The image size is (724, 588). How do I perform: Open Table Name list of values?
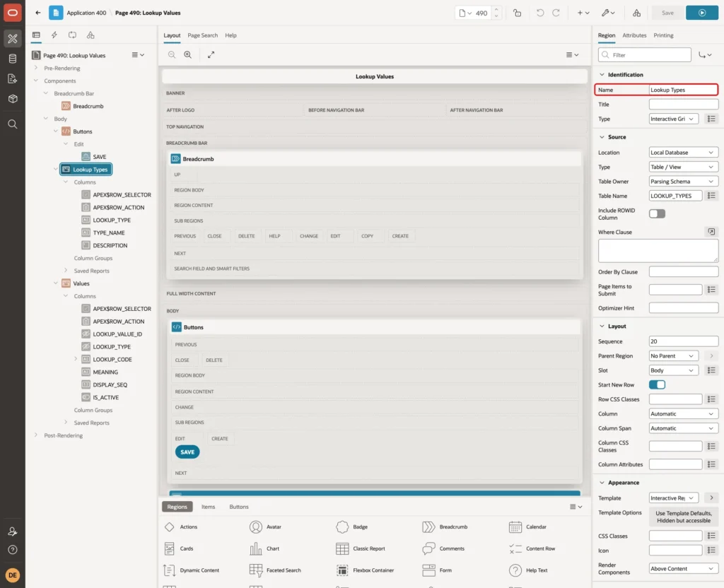[711, 196]
